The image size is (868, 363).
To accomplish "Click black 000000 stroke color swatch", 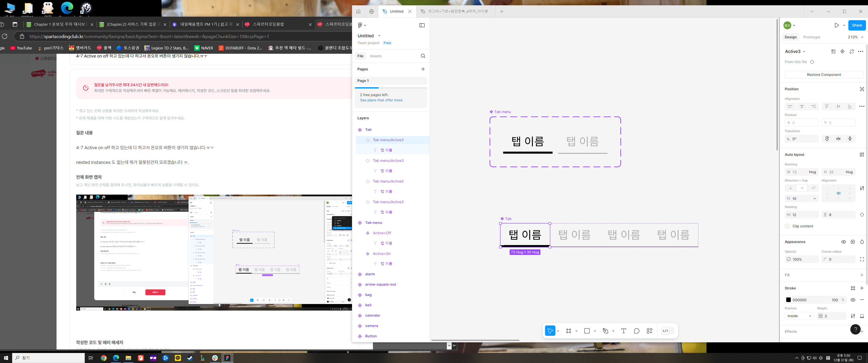I will tap(788, 300).
